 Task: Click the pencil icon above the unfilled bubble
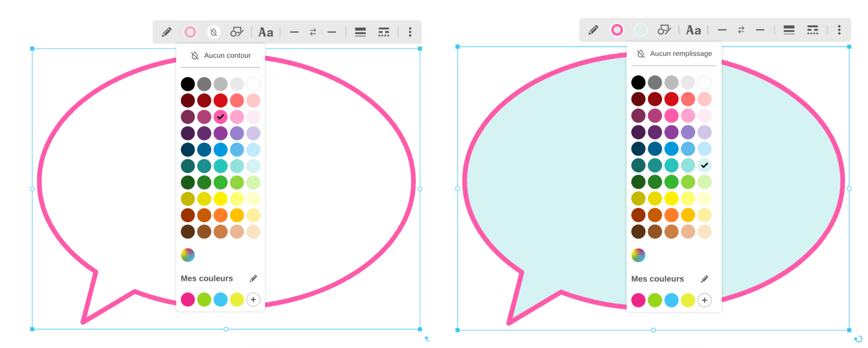(x=167, y=32)
